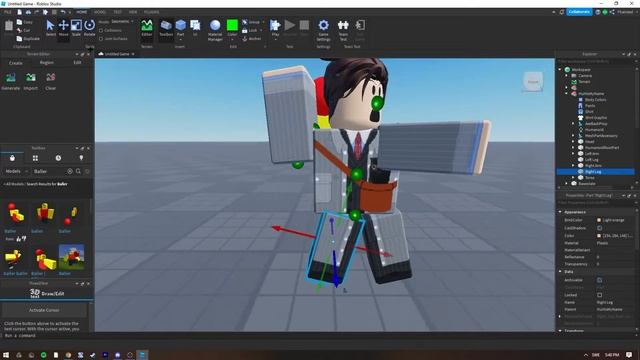The image size is (640, 360).
Task: Open the Terrain Editor
Action: [x=147, y=28]
